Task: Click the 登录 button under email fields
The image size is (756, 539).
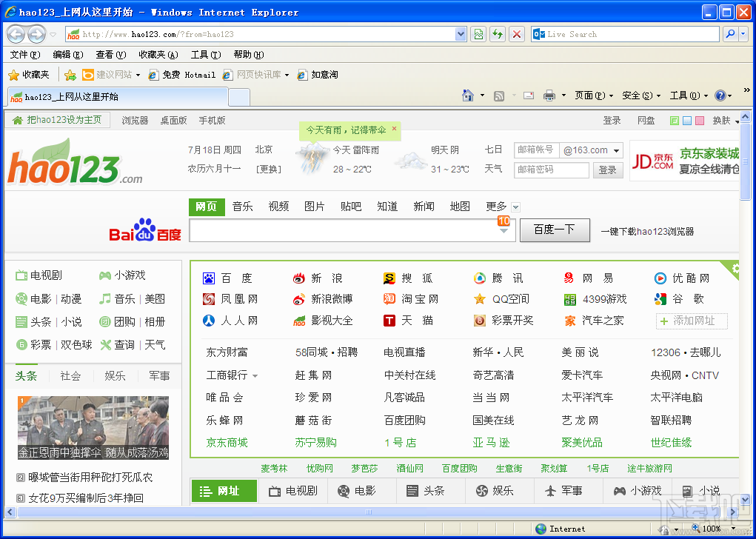Action: (607, 170)
